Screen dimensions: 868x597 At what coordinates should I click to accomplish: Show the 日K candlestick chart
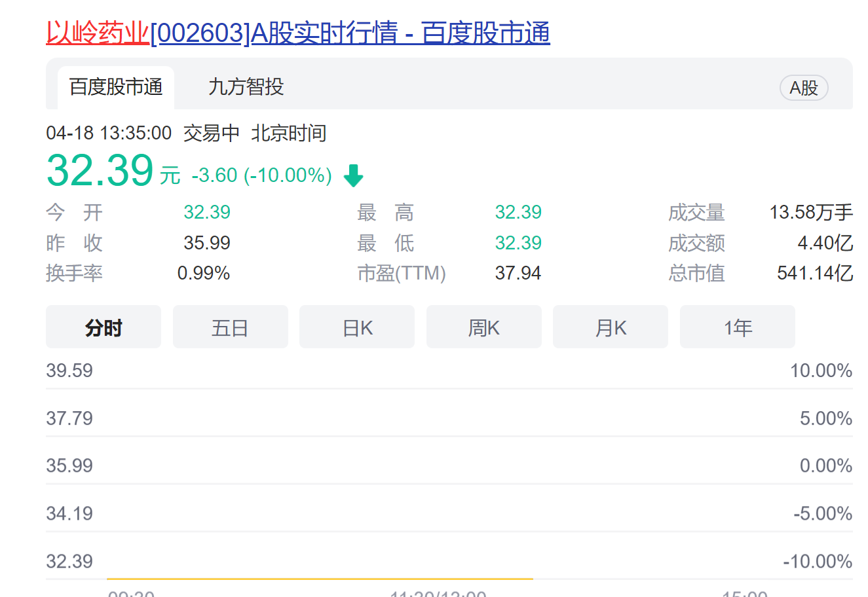pos(357,327)
